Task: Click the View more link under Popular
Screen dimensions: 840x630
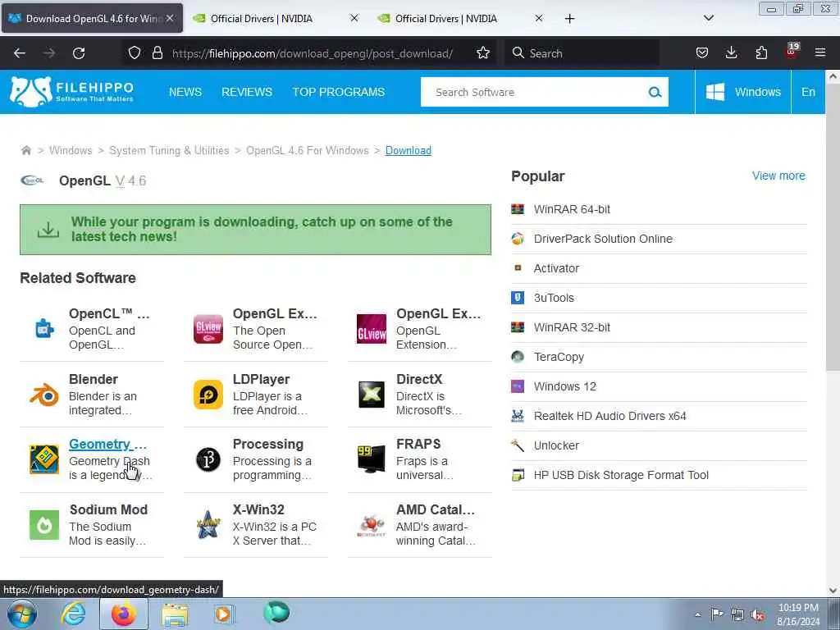Action: 778,176
